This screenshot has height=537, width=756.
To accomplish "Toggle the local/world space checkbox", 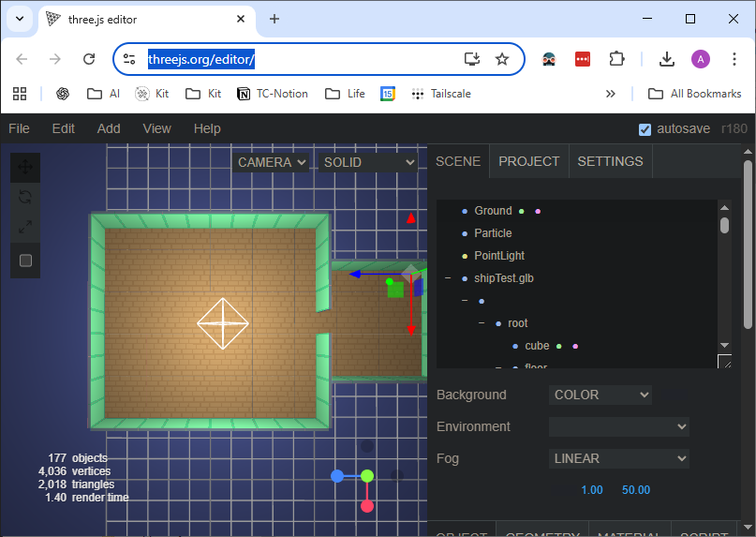I will point(25,261).
